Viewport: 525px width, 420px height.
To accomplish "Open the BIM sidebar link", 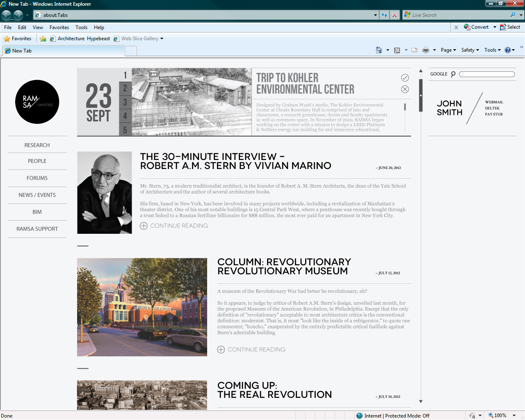I will [x=37, y=212].
